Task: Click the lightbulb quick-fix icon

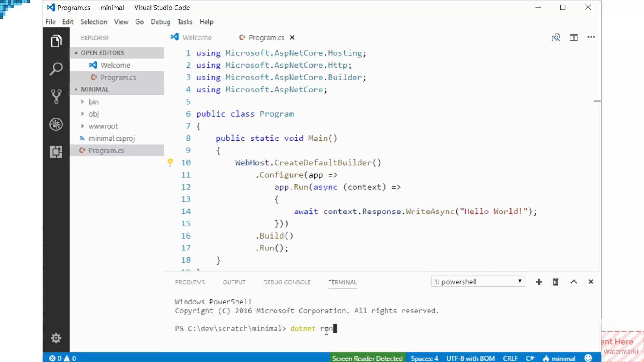Action: [x=170, y=162]
